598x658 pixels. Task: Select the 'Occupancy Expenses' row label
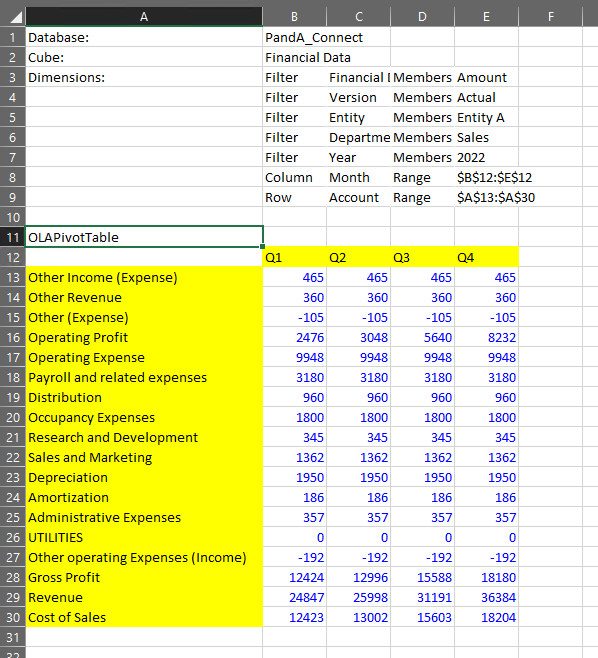point(144,417)
